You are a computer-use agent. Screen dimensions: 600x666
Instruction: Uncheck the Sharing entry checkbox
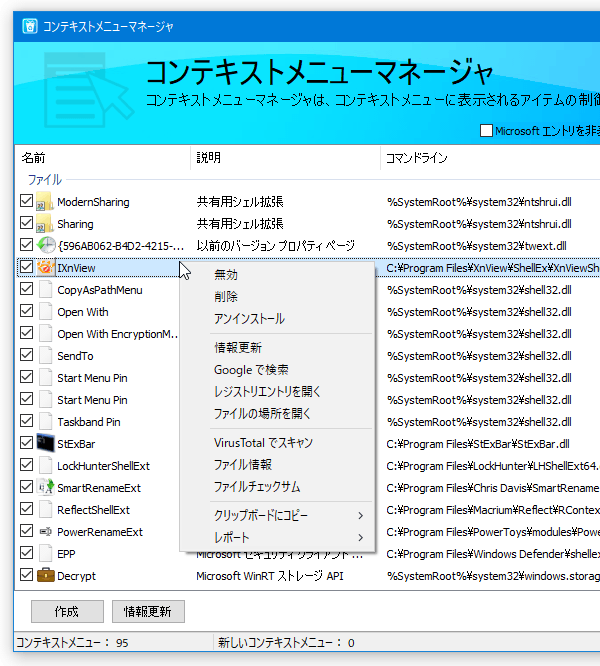coord(26,223)
